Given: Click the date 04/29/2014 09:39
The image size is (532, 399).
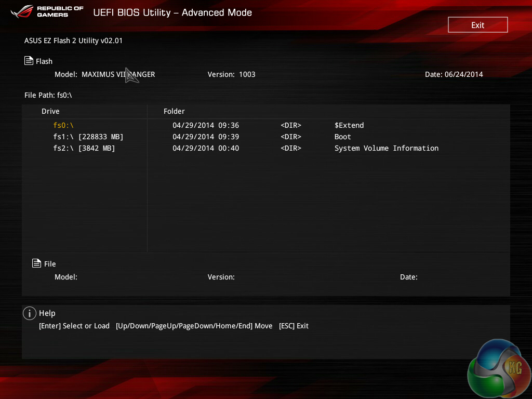Looking at the screenshot, I should 206,137.
